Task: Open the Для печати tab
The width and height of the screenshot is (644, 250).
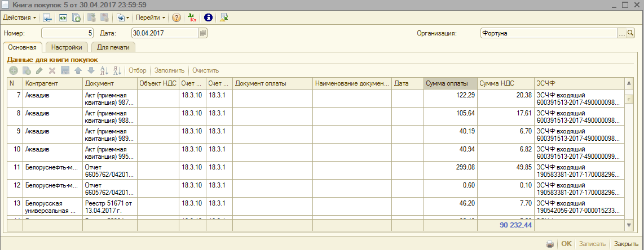Action: 113,47
